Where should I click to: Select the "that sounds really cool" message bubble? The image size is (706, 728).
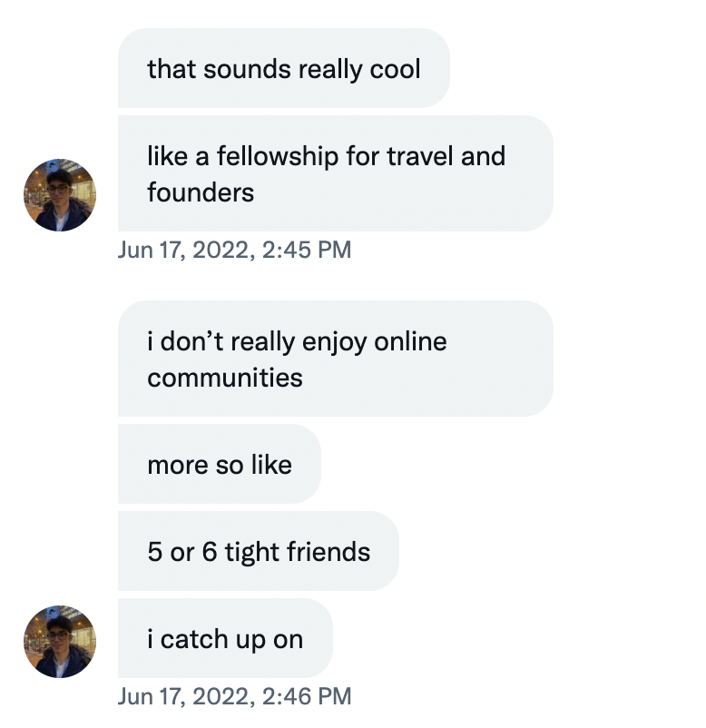283,68
